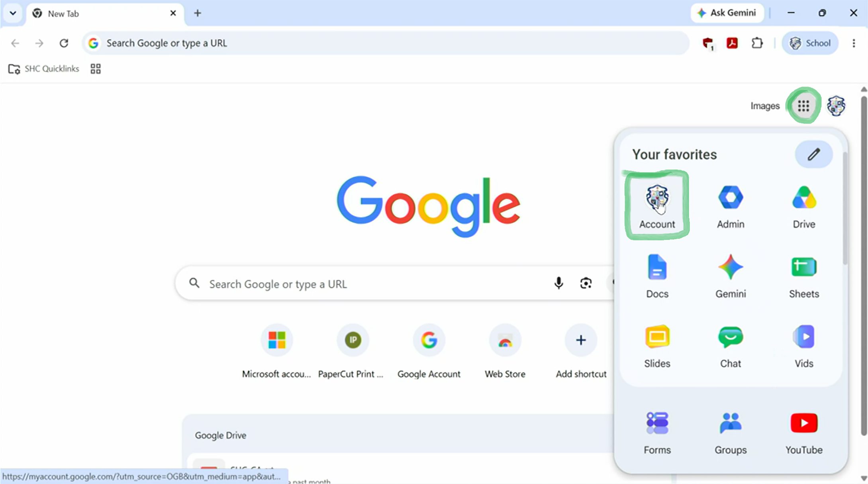
Task: Open the Adobe Acrobat extension
Action: (732, 43)
